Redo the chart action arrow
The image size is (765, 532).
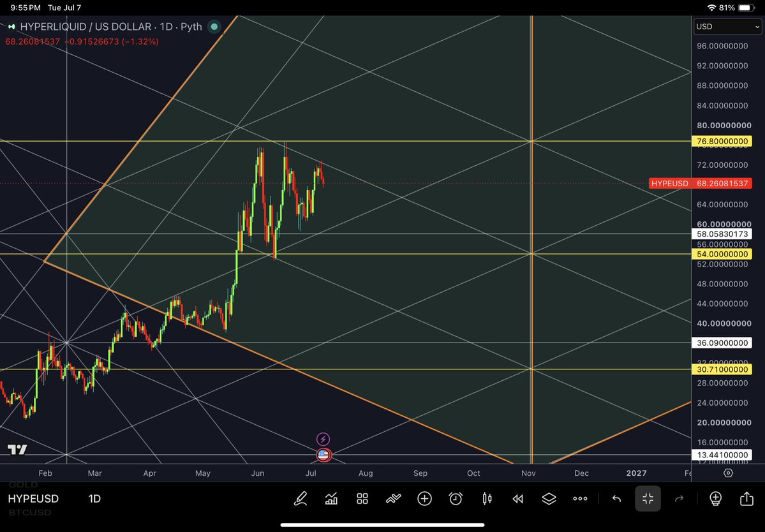(x=679, y=498)
